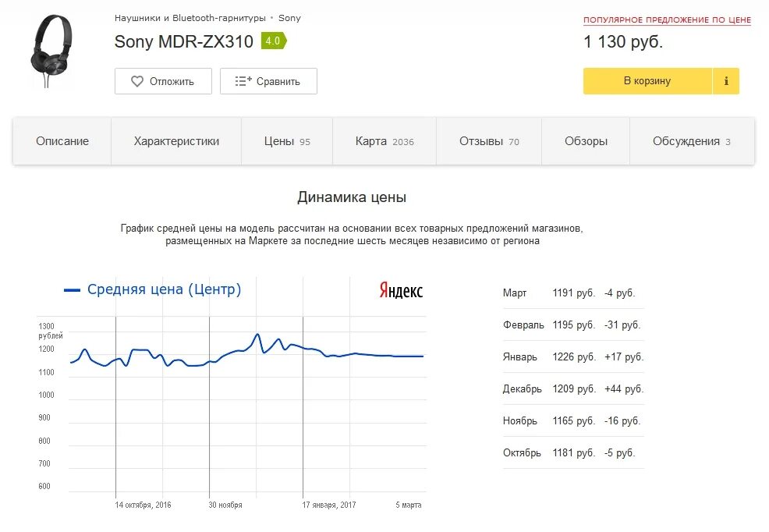Click the 5 марта marker on the timeline
The width and height of the screenshot is (769, 532).
click(407, 505)
